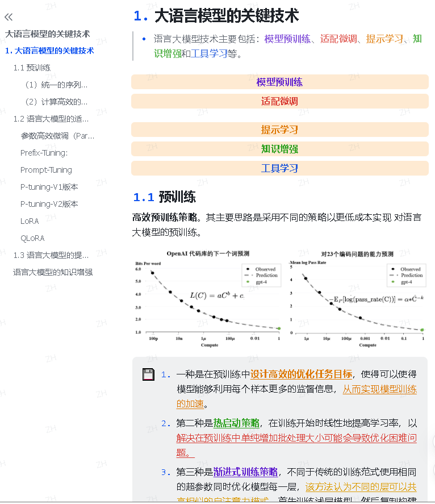
Task: Click bold text 高效预训练策略
Action: 165,217
